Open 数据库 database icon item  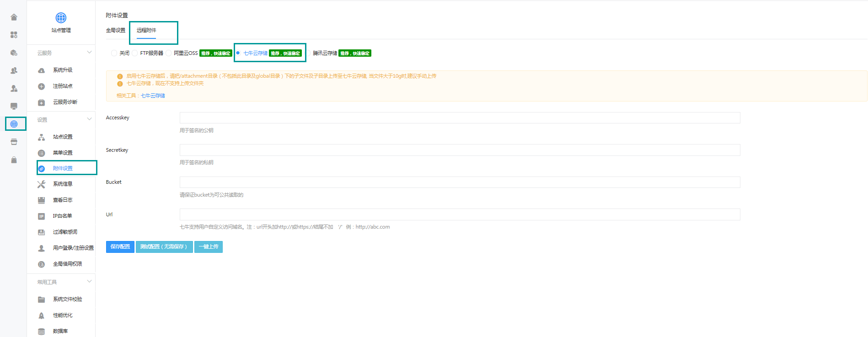click(x=41, y=332)
